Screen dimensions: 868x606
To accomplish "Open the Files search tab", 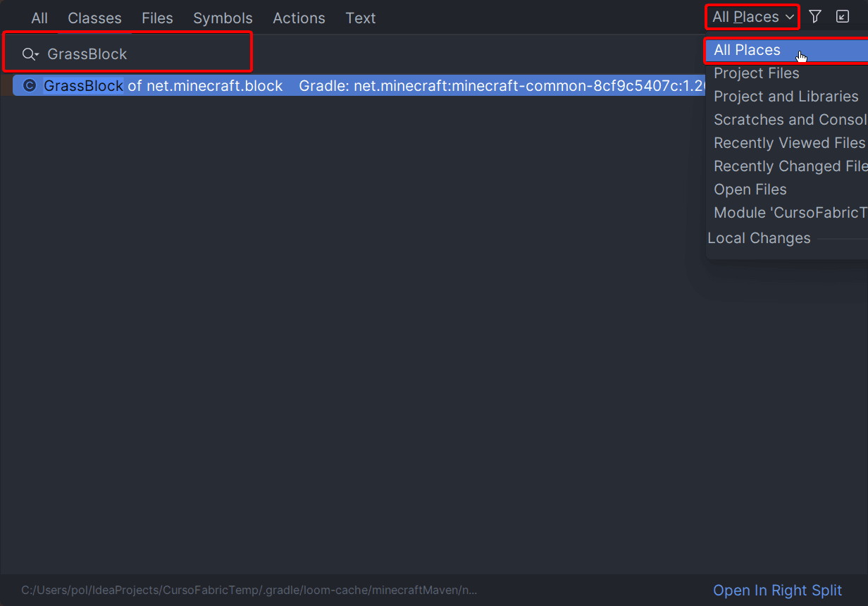I will (157, 18).
